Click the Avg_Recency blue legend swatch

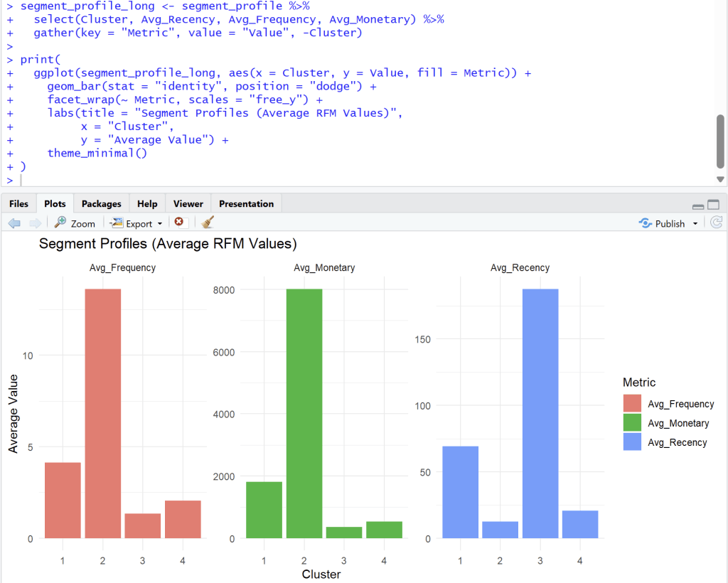click(x=632, y=442)
